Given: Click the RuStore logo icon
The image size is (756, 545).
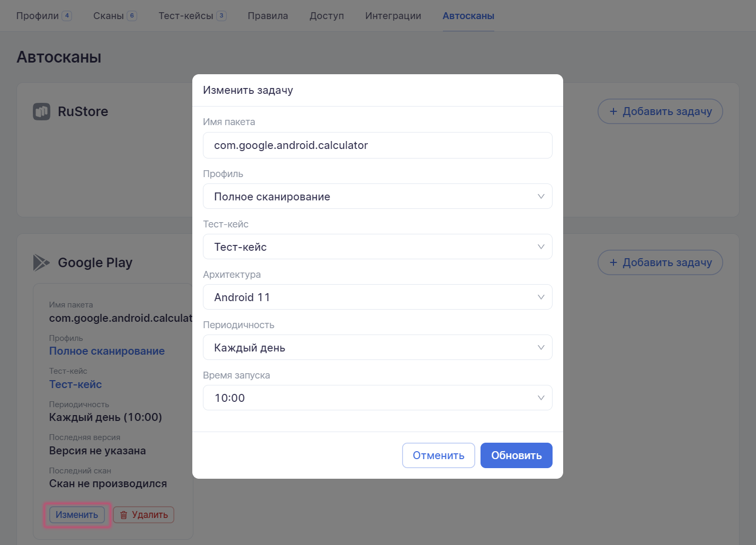Looking at the screenshot, I should point(41,111).
